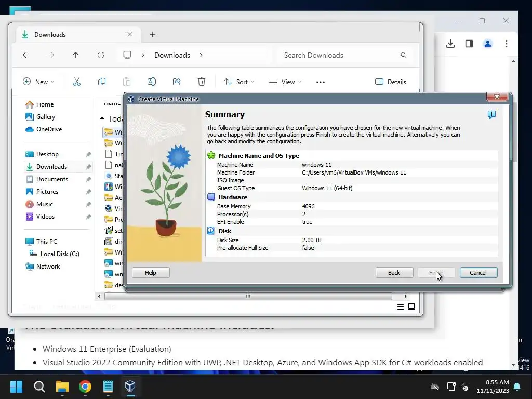Image resolution: width=532 pixels, height=399 pixels.
Task: Open Chrome downloads icon in browser toolbar
Action: tap(450, 44)
